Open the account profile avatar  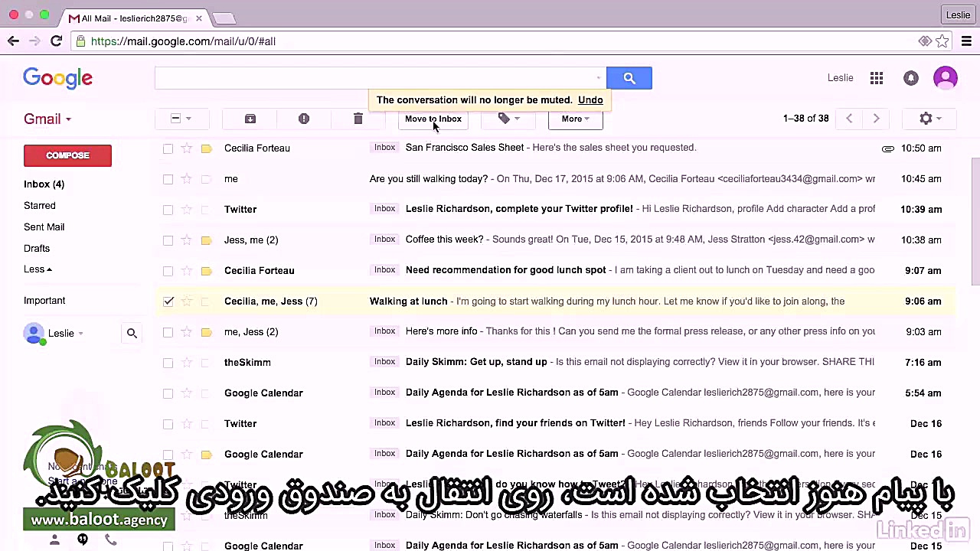click(946, 77)
